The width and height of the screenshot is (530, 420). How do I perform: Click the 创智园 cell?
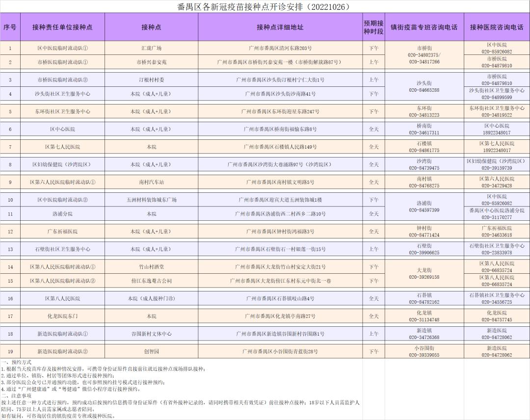click(152, 351)
